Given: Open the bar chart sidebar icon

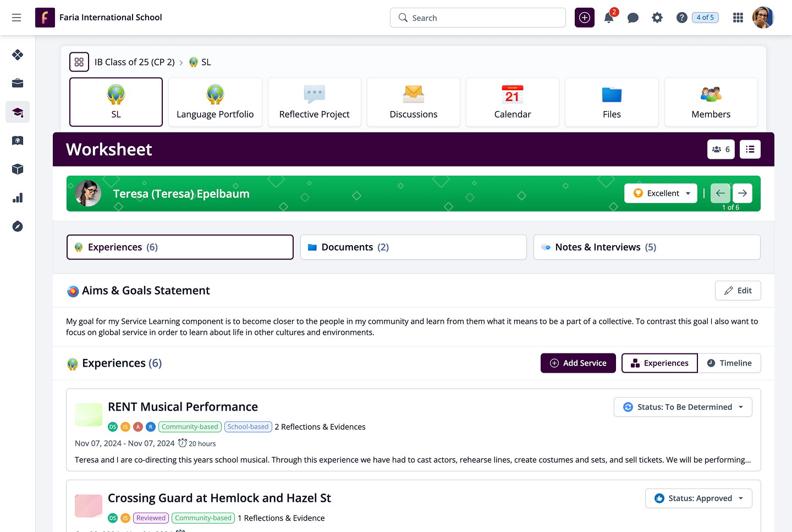Looking at the screenshot, I should [x=18, y=198].
